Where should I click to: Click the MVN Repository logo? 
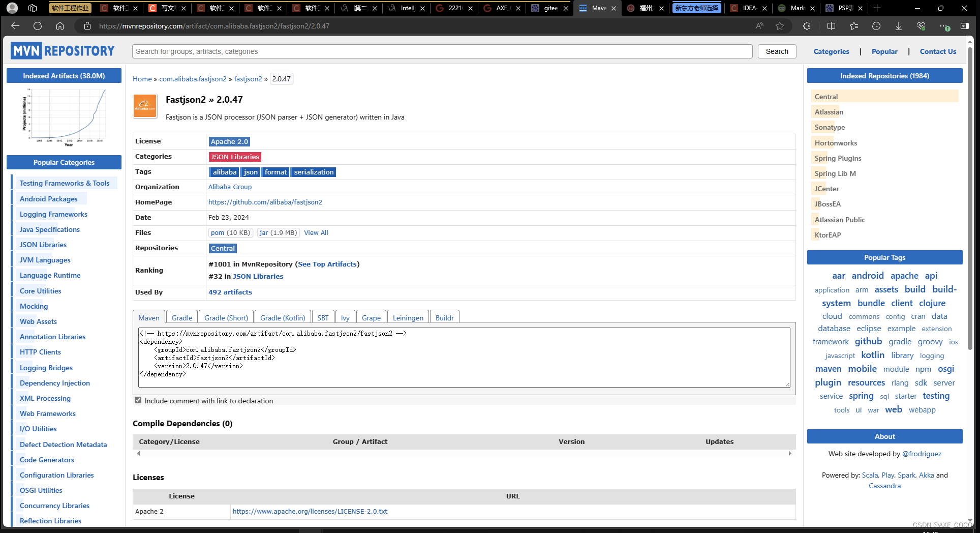[63, 51]
